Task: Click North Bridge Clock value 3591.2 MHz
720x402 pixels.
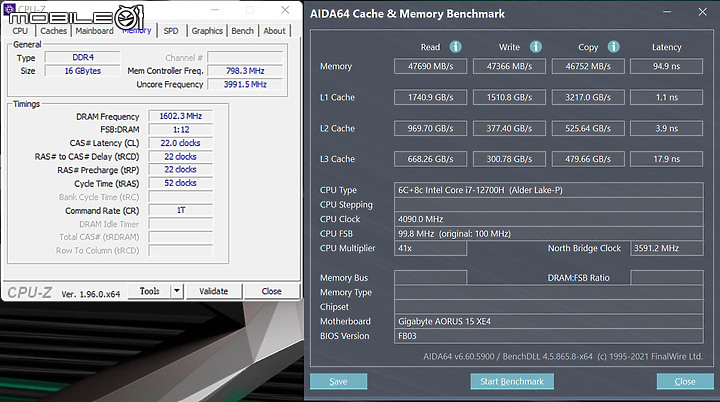Action: click(x=667, y=248)
